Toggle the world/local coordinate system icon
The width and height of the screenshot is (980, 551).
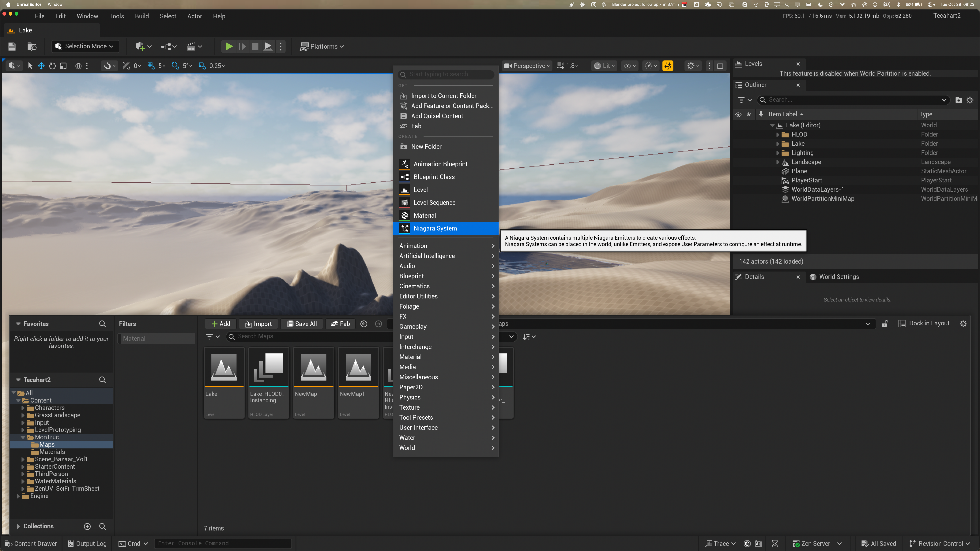pos(78,66)
